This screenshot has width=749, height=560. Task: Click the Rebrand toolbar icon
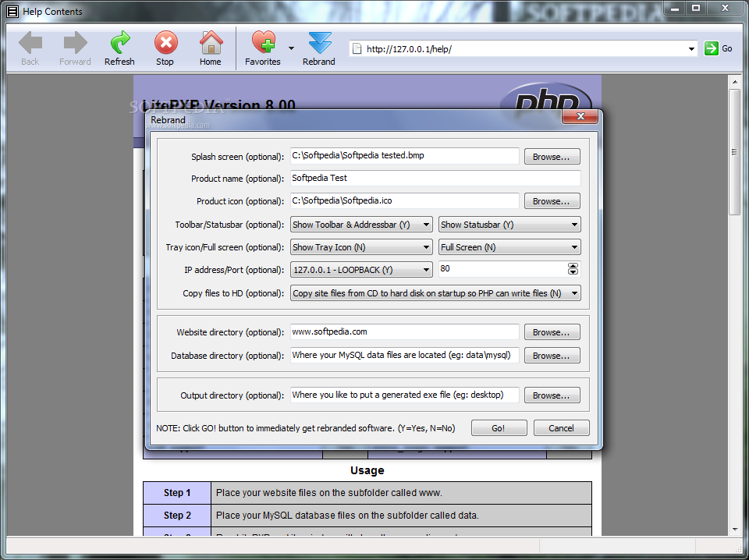tap(319, 43)
